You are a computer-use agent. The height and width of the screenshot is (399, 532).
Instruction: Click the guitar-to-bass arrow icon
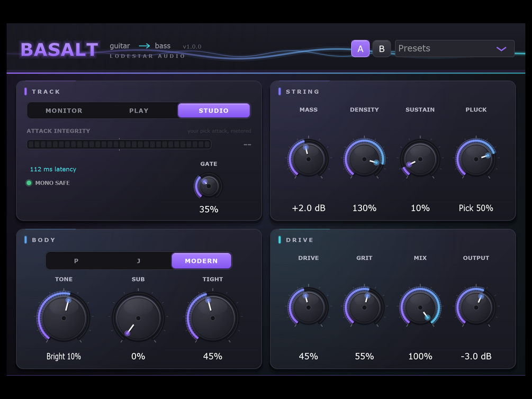144,46
